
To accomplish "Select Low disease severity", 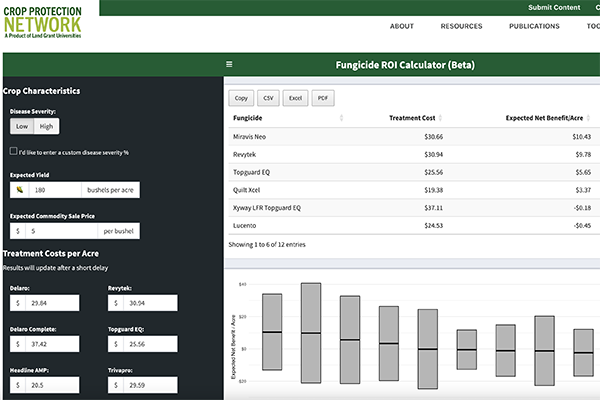I will coord(22,126).
